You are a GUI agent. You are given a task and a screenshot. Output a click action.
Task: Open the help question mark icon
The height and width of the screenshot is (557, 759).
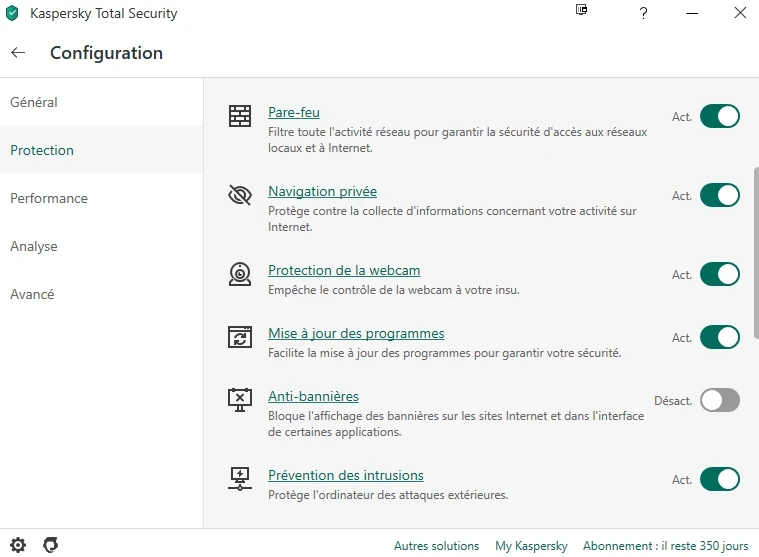(643, 13)
